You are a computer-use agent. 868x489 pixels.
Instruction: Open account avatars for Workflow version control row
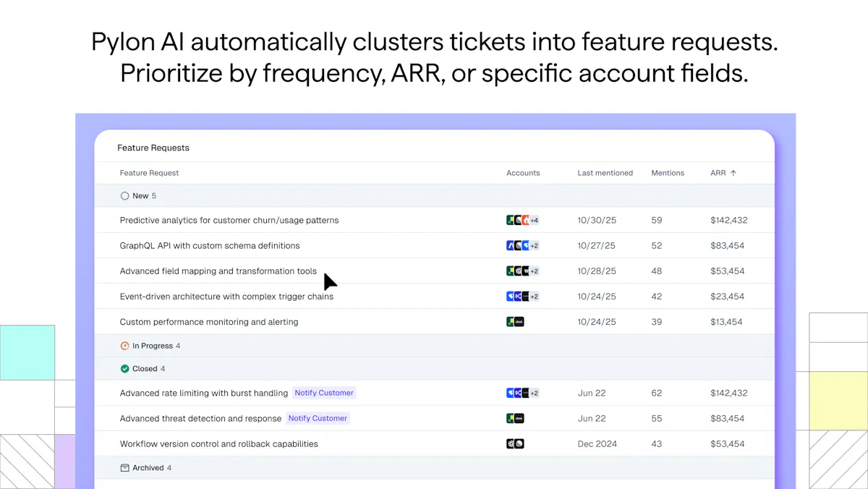515,443
